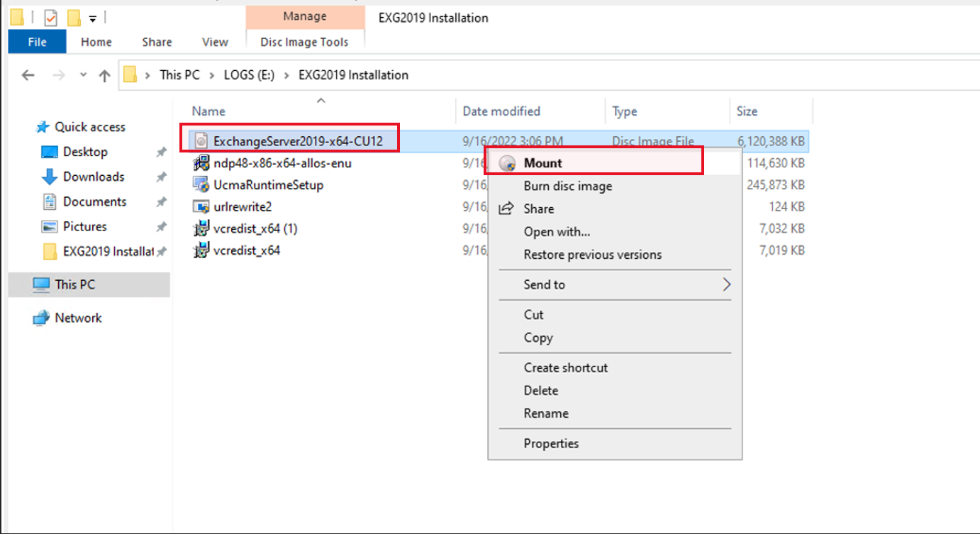Viewport: 980px width, 534px height.
Task: Switch to the Disc Image Tools tab
Action: point(305,42)
